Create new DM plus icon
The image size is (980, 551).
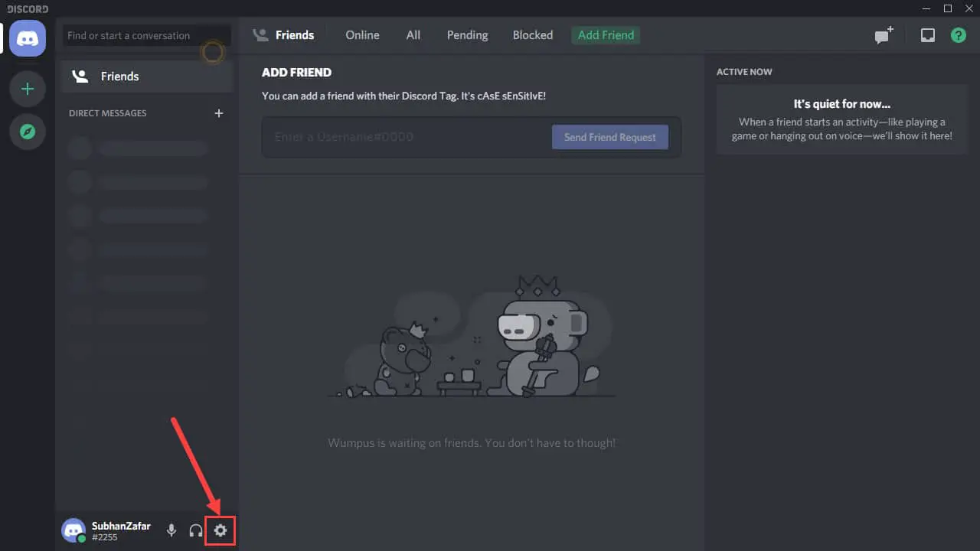pyautogui.click(x=218, y=112)
